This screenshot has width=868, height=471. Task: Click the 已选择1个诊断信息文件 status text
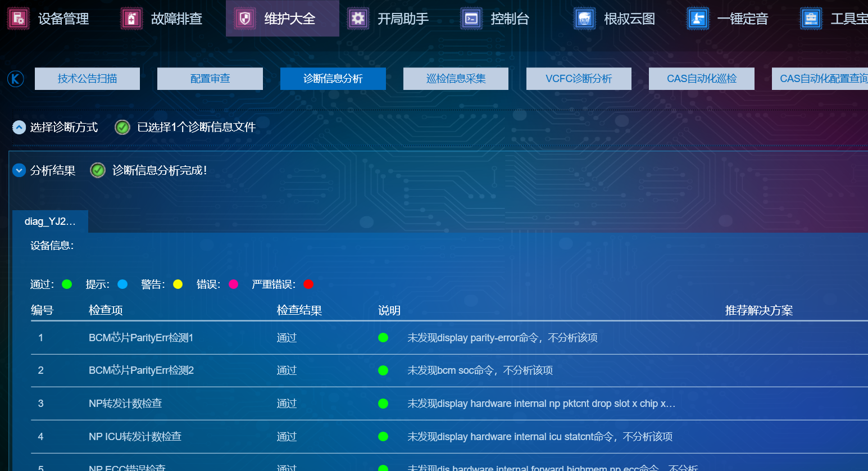click(197, 128)
